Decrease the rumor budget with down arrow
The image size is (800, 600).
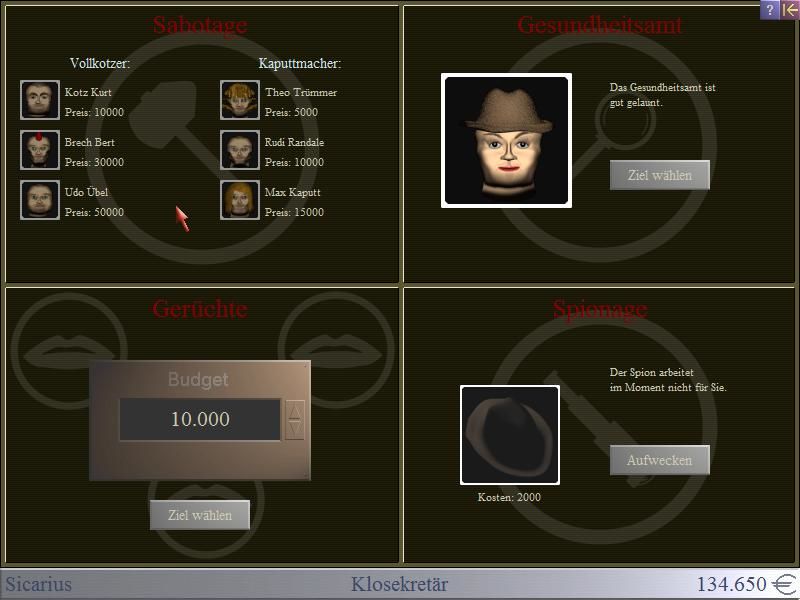295,430
